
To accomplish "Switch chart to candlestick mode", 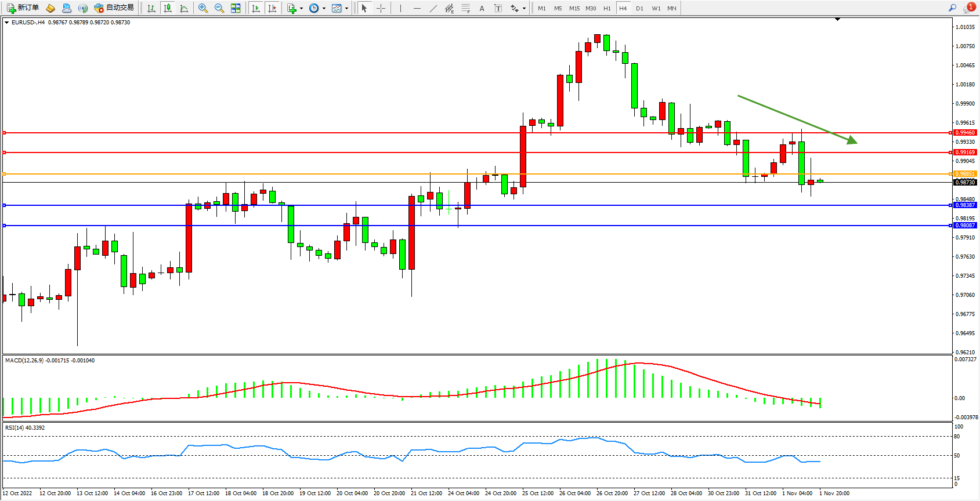I will tap(168, 8).
